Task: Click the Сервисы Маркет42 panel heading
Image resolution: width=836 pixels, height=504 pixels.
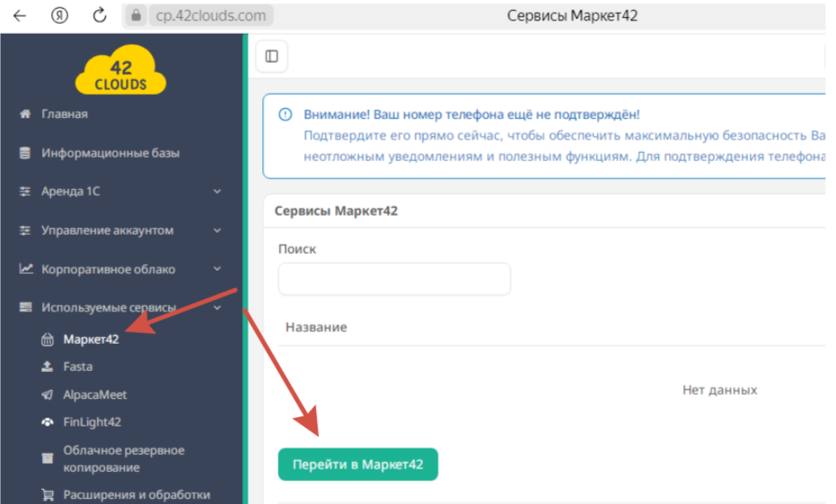Action: coord(336,211)
